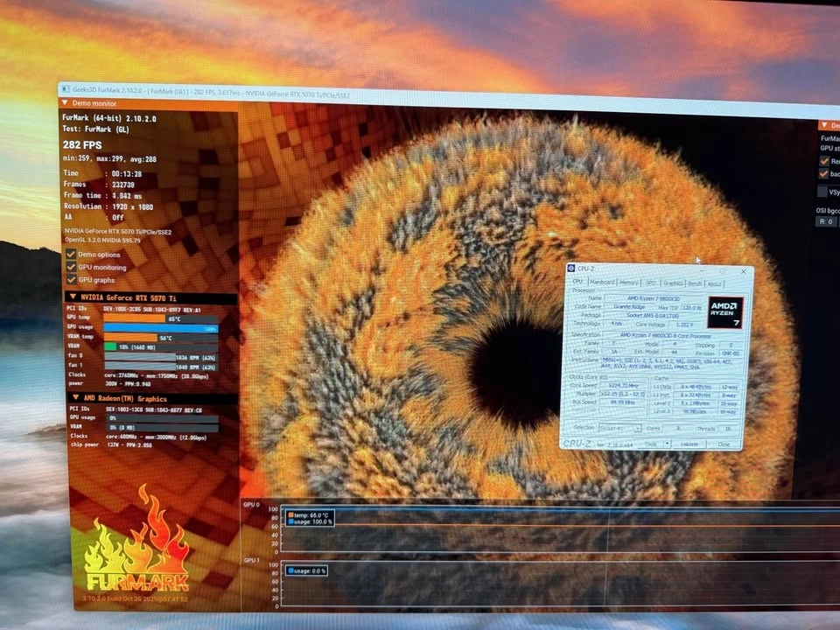This screenshot has width=840, height=630.
Task: Click the AMD Ryzen 7 logo badge
Action: pyautogui.click(x=725, y=312)
